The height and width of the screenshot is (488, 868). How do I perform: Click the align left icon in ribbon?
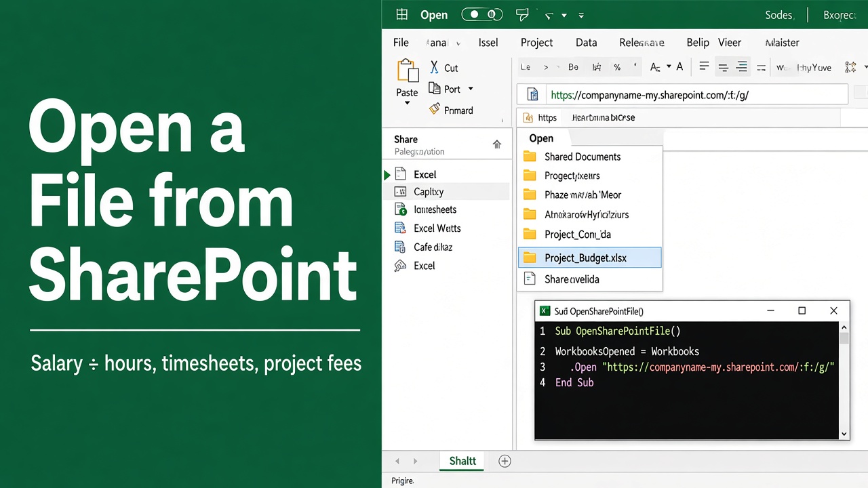(x=704, y=66)
